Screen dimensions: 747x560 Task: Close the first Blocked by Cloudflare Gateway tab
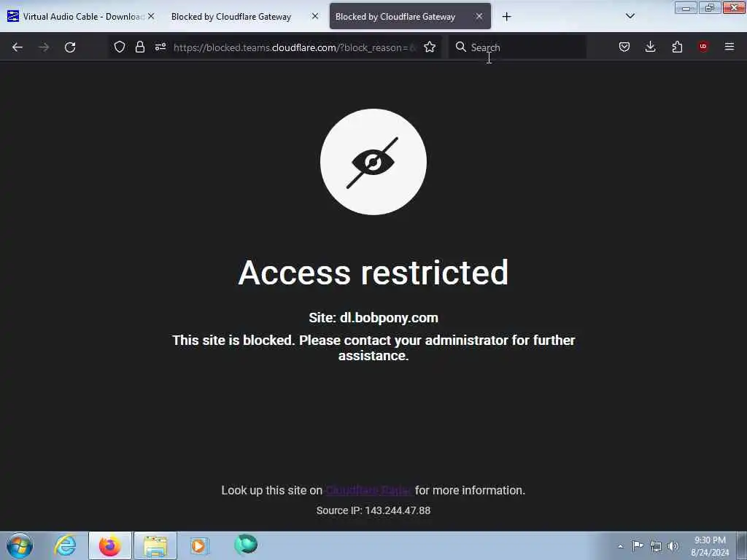coord(315,16)
